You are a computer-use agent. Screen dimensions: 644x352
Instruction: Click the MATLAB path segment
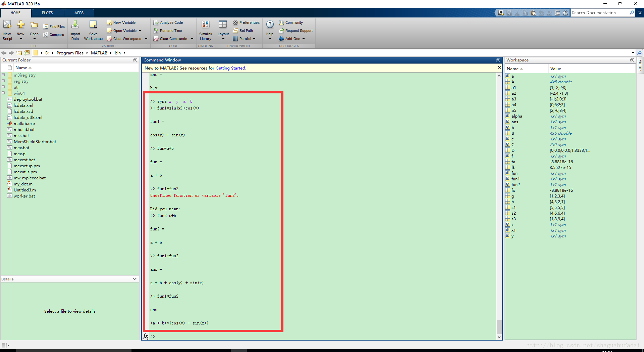pos(99,53)
